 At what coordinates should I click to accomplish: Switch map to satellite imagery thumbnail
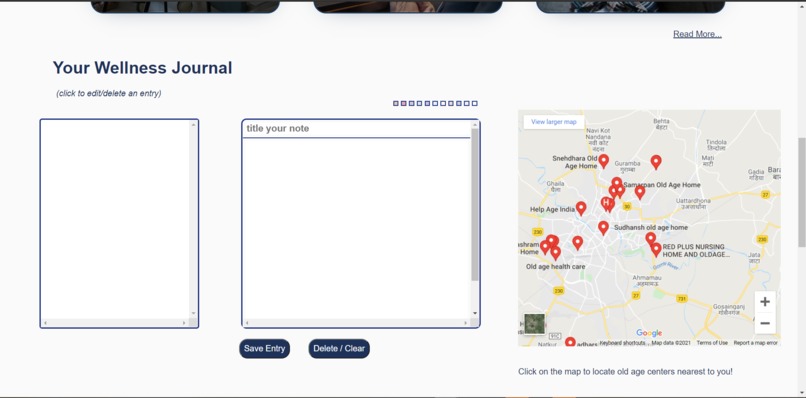(535, 324)
